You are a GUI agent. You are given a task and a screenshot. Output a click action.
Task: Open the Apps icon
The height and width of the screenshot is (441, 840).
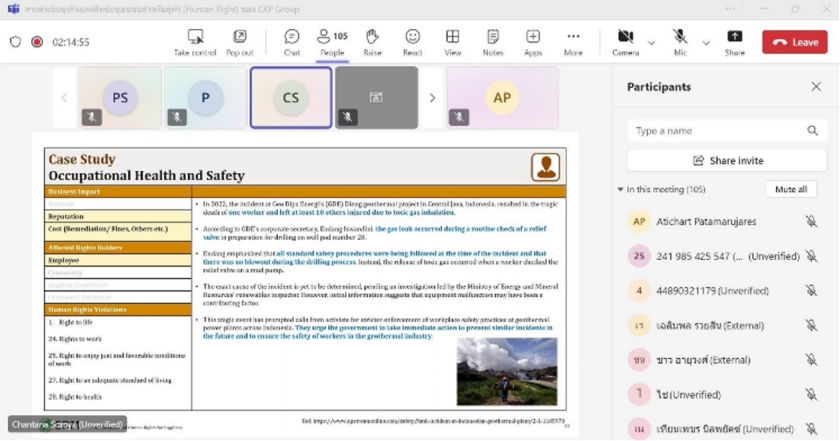[x=533, y=42]
